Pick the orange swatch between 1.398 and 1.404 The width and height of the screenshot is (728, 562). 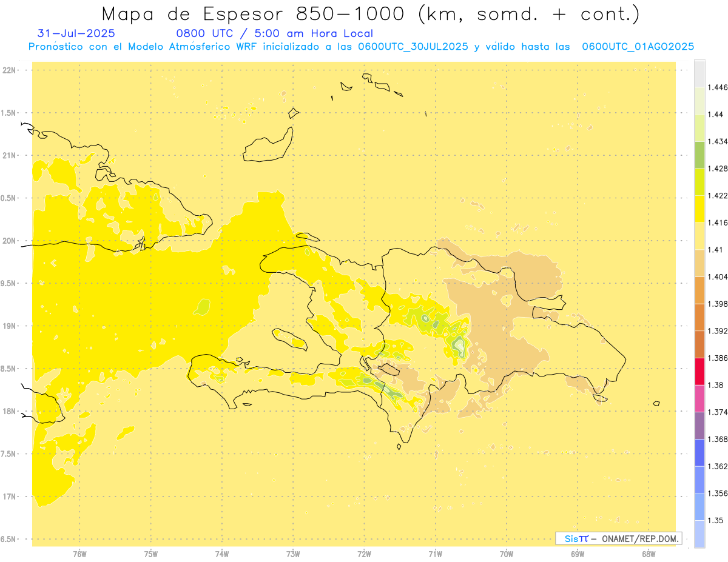coord(699,290)
